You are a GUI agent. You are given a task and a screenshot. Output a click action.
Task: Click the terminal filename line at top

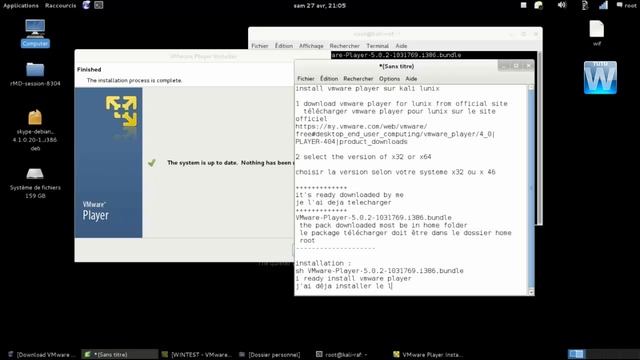point(396,55)
